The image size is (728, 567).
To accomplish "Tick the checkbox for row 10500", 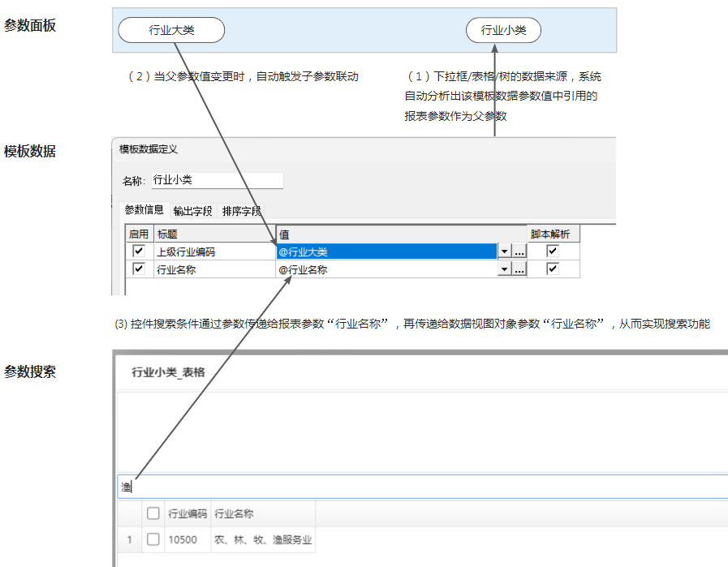I will click(153, 539).
